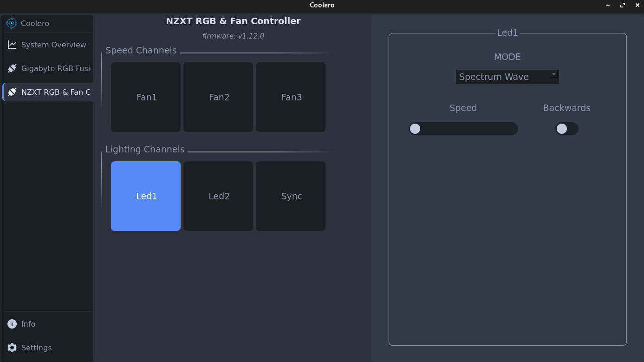Click the Coolero logo icon
644x362 pixels.
pyautogui.click(x=12, y=23)
